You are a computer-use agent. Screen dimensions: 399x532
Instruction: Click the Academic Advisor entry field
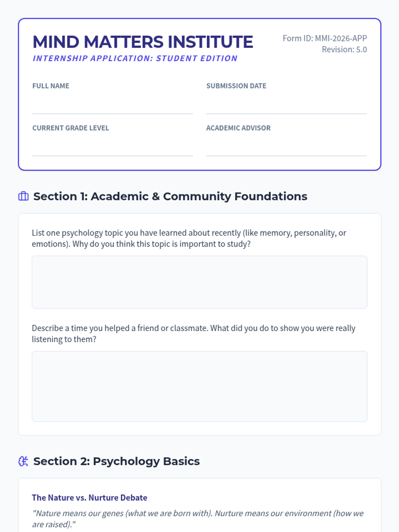pos(286,147)
